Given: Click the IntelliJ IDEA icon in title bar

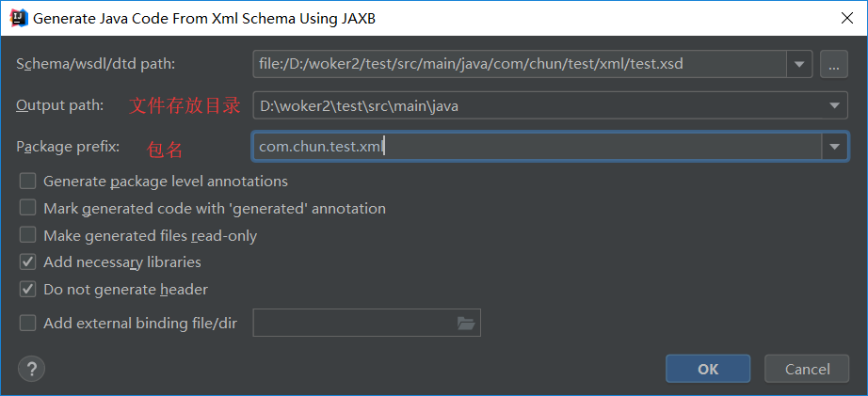Looking at the screenshot, I should coord(16,17).
